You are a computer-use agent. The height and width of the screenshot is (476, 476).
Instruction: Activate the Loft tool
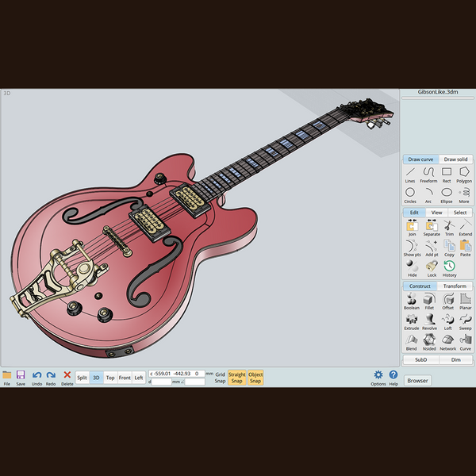tap(447, 322)
